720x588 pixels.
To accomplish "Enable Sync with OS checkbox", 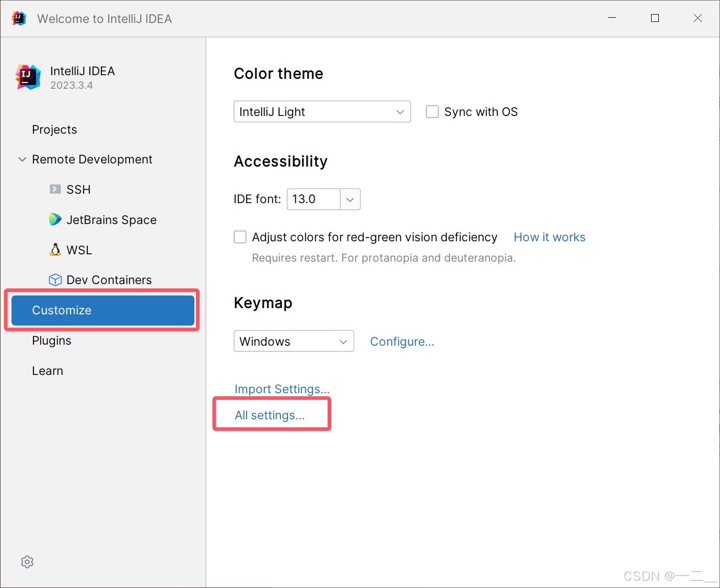I will pos(432,112).
